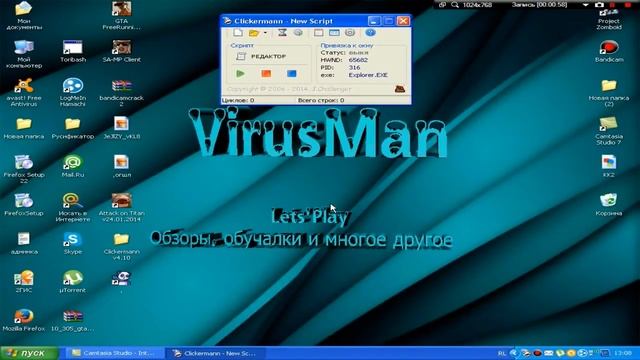Stop the script with orange square button
Viewport: 640px width, 360px height.
(x=266, y=73)
